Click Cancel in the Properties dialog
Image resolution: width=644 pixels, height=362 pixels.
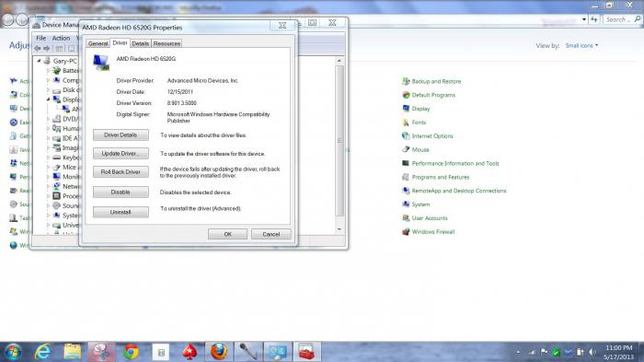[271, 234]
